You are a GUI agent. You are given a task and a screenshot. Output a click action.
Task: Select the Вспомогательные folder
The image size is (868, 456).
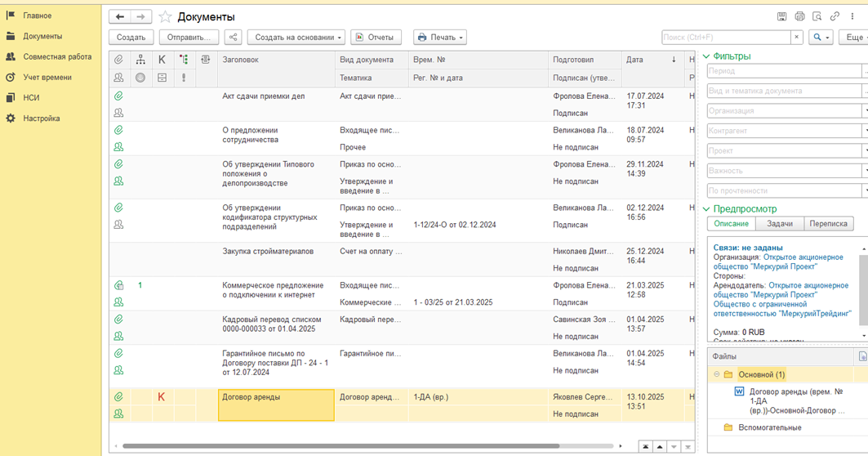(769, 427)
